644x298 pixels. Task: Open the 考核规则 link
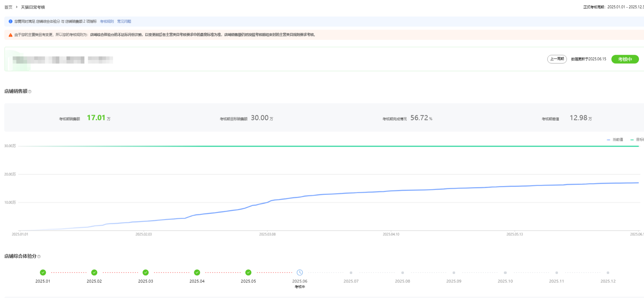coord(107,21)
